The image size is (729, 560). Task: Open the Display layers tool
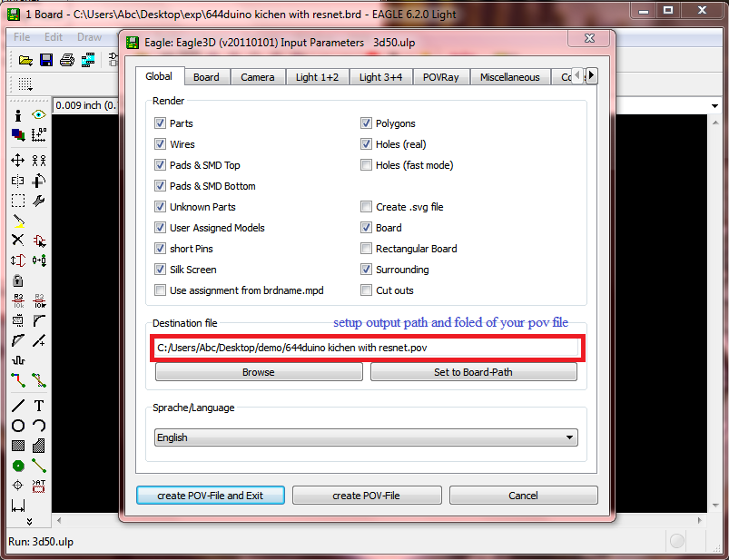coord(17,134)
